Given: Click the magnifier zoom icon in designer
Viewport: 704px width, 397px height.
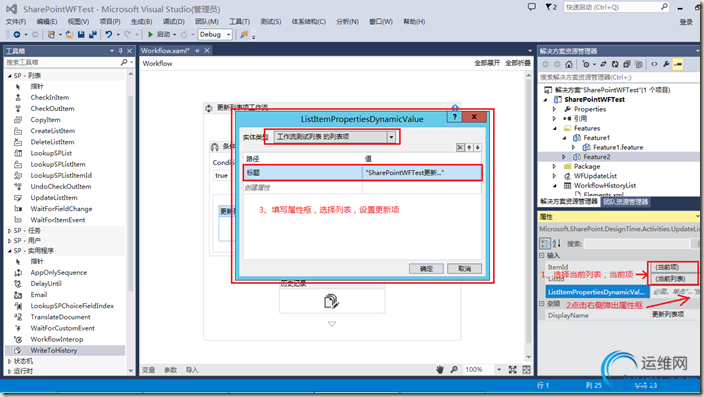Looking at the screenshot, I should [454, 370].
